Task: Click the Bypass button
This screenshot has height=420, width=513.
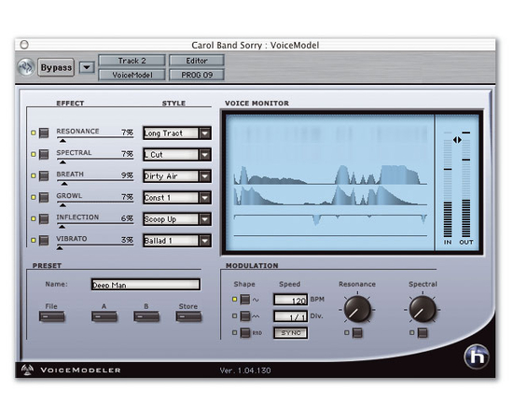Action: click(56, 67)
